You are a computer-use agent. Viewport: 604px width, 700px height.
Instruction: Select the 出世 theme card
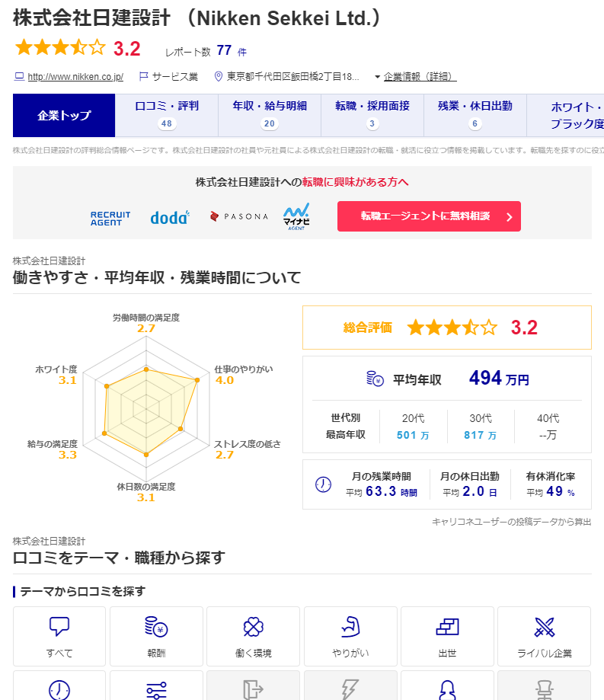click(447, 636)
